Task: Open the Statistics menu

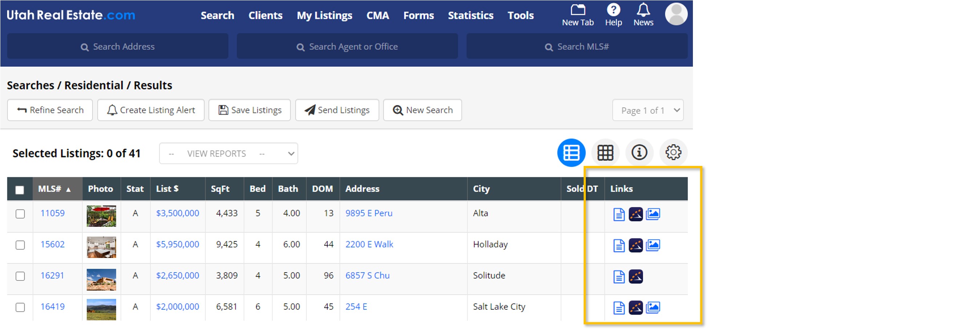Action: point(470,16)
